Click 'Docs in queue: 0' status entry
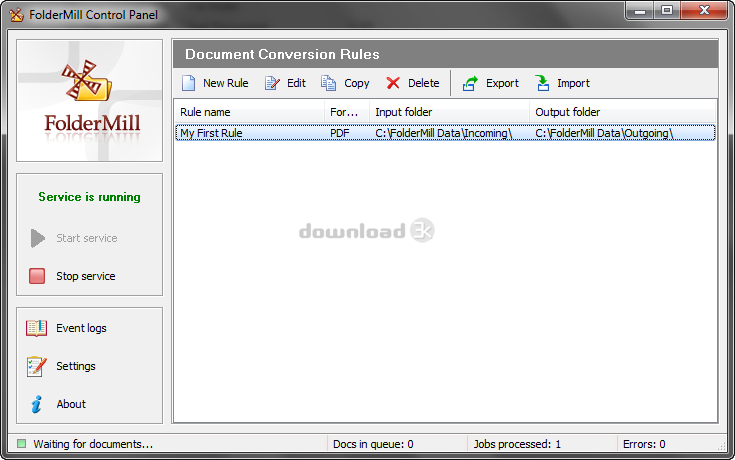Viewport: 735px width, 460px height. point(373,444)
